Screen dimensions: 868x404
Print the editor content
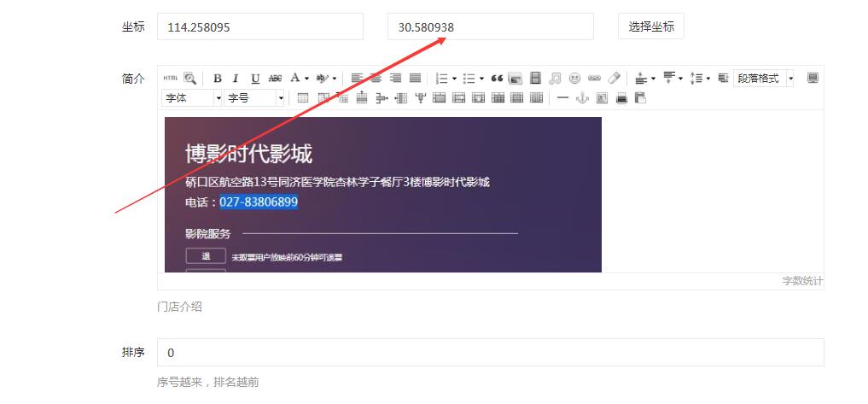[x=621, y=98]
